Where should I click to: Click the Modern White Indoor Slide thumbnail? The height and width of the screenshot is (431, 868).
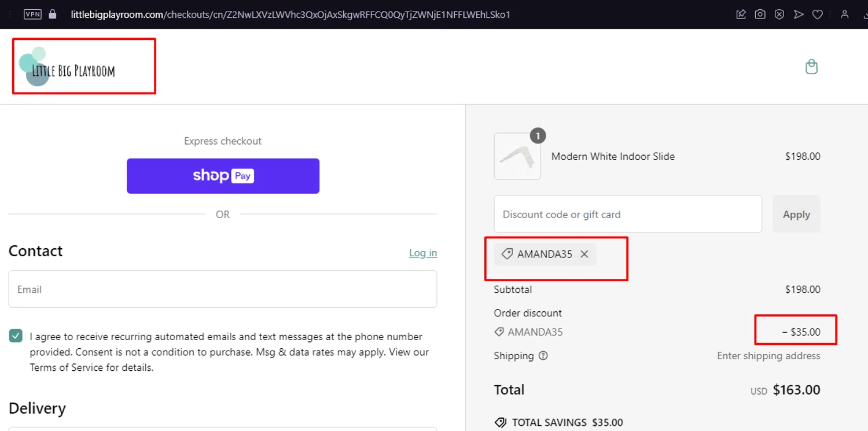[x=517, y=156]
